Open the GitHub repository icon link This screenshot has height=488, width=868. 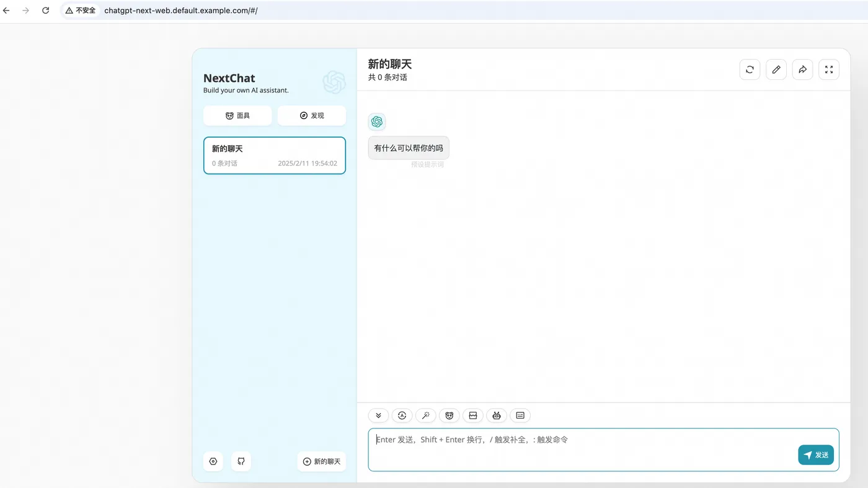[241, 461]
